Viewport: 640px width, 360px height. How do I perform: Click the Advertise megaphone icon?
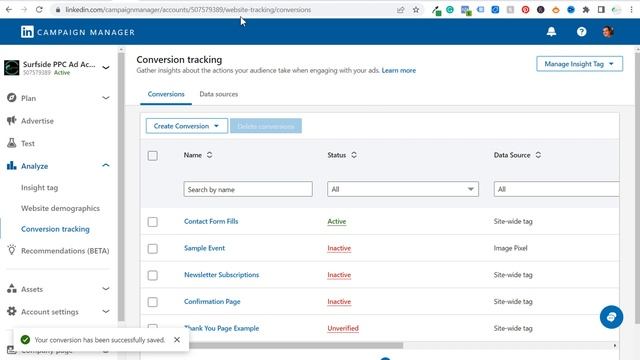tap(11, 120)
